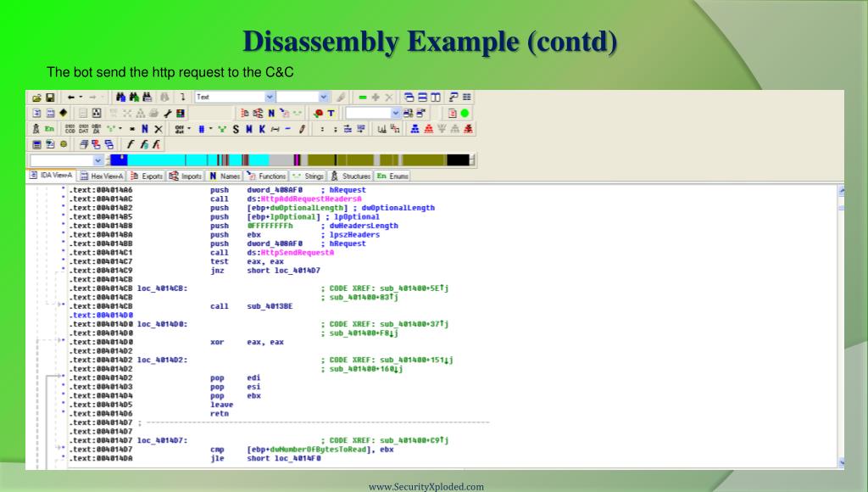Open the empty combo box beside Text
The image size is (868, 492).
coord(324,97)
